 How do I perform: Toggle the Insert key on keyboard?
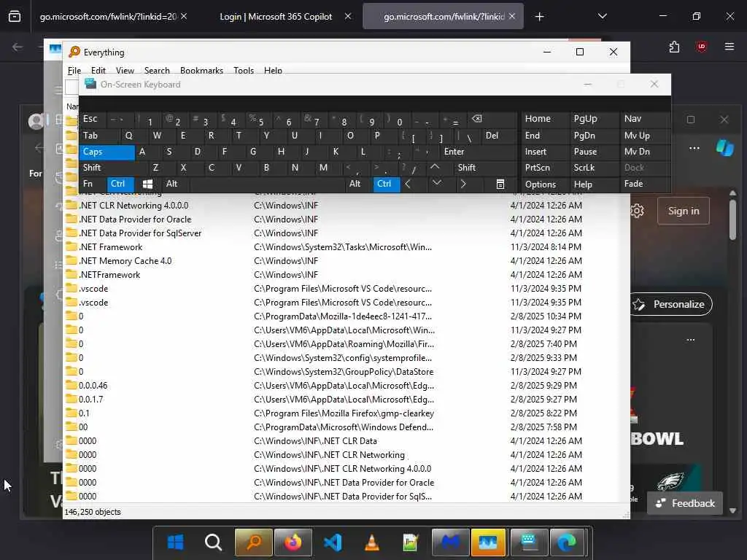[544, 152]
